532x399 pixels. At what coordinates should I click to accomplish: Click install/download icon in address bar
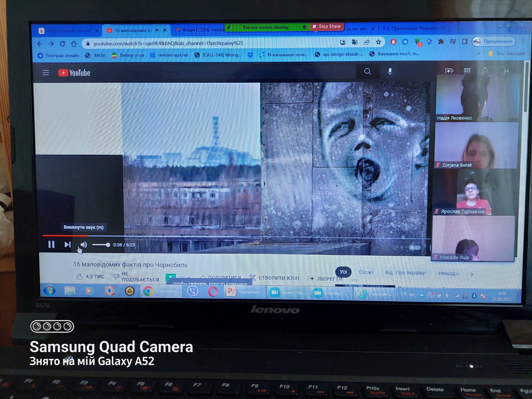click(x=343, y=42)
